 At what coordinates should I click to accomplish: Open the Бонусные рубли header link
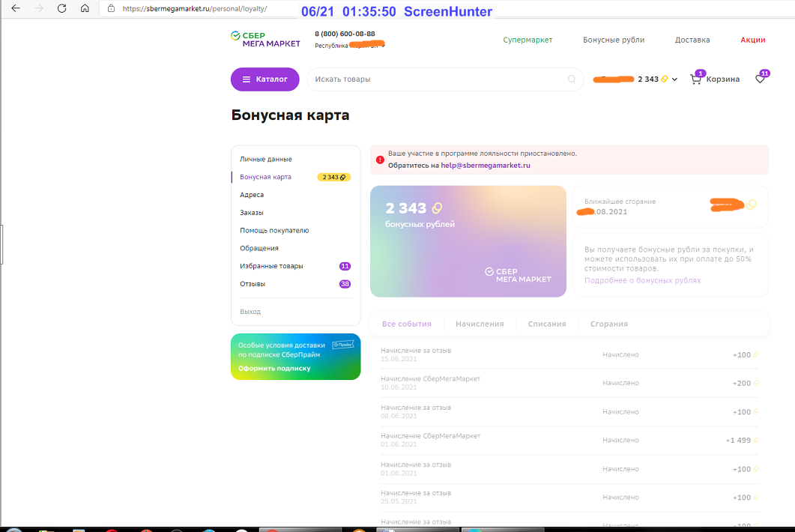pyautogui.click(x=614, y=40)
